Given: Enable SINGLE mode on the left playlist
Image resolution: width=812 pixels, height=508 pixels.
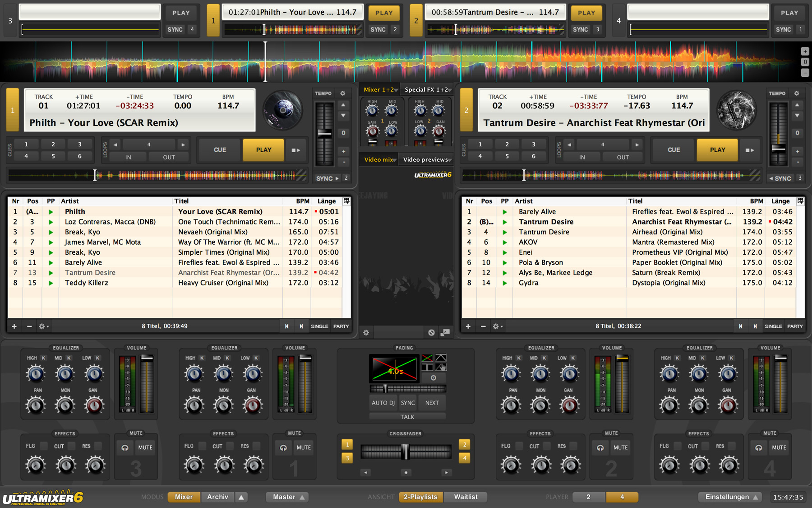Looking at the screenshot, I should [319, 326].
